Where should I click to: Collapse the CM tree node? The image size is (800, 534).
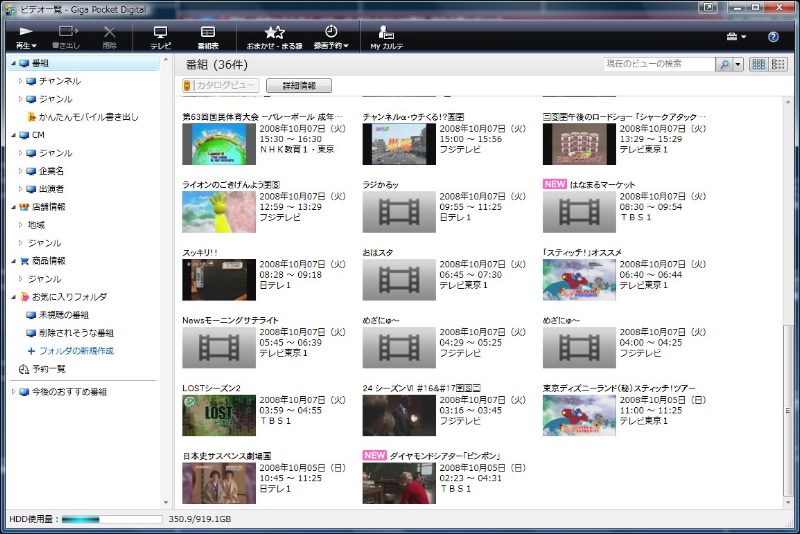point(13,135)
